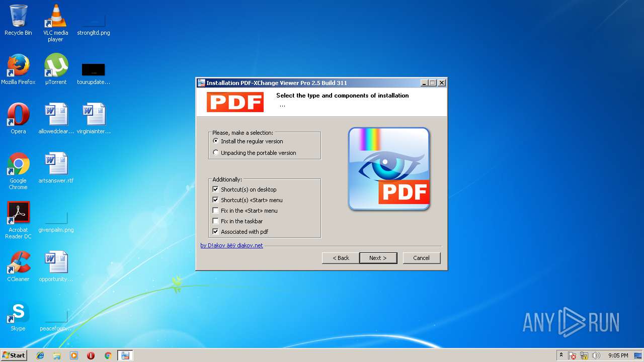Click the Back button

tap(341, 258)
